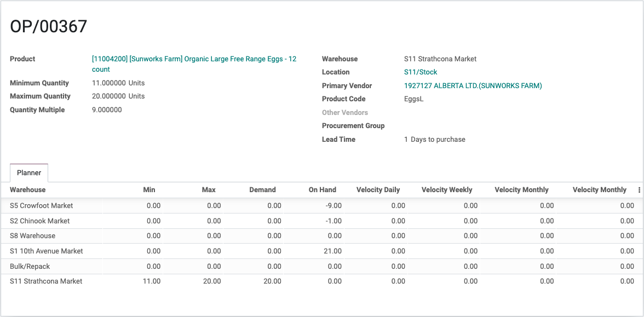Open the Sunworks Farm eggs product link

pyautogui.click(x=194, y=64)
